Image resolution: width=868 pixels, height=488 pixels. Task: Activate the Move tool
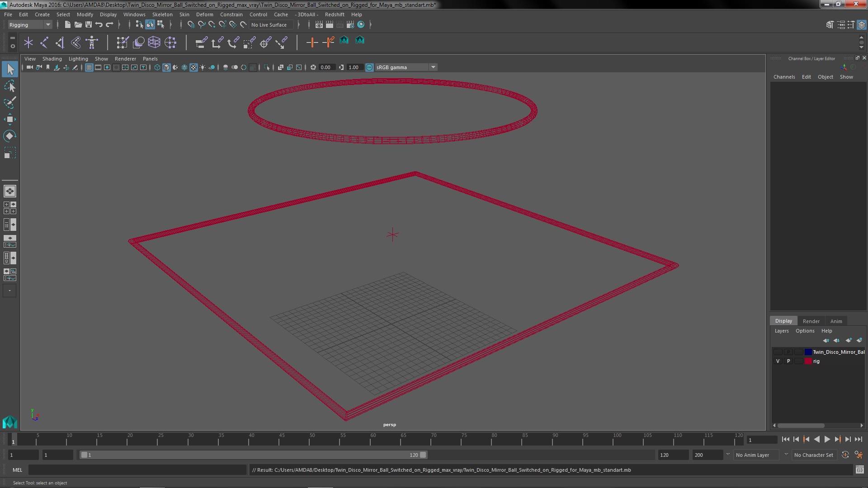click(x=10, y=119)
